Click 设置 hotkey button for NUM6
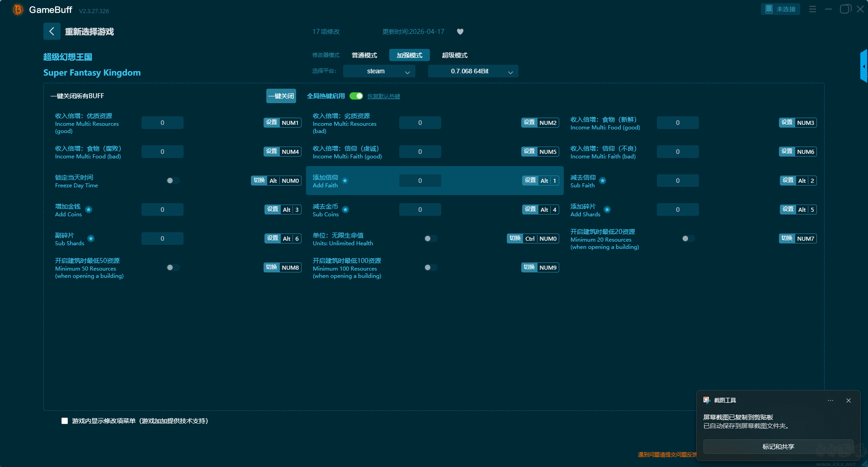Image resolution: width=868 pixels, height=467 pixels. point(787,152)
